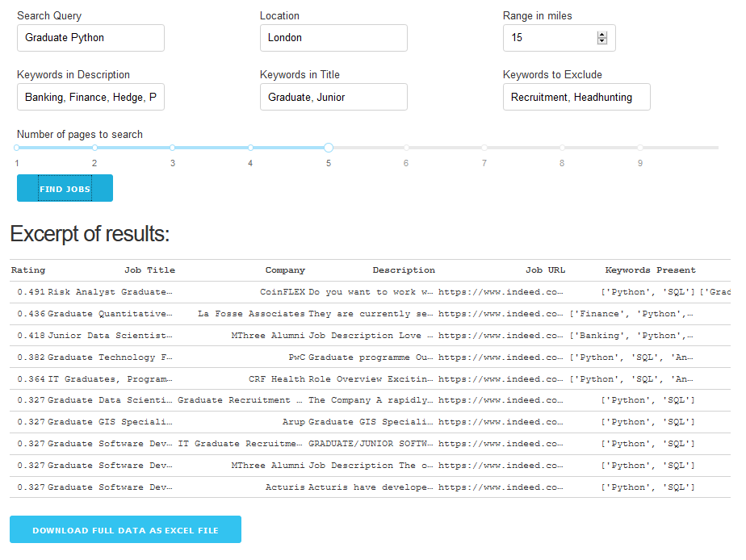Click the Location field containing London
Image resolution: width=746 pixels, height=560 pixels.
333,38
